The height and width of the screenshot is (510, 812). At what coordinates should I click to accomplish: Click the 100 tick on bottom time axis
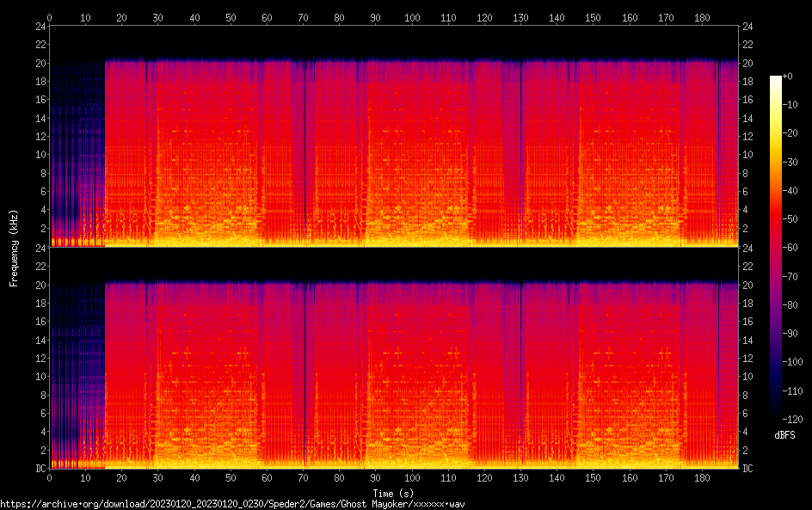point(412,478)
